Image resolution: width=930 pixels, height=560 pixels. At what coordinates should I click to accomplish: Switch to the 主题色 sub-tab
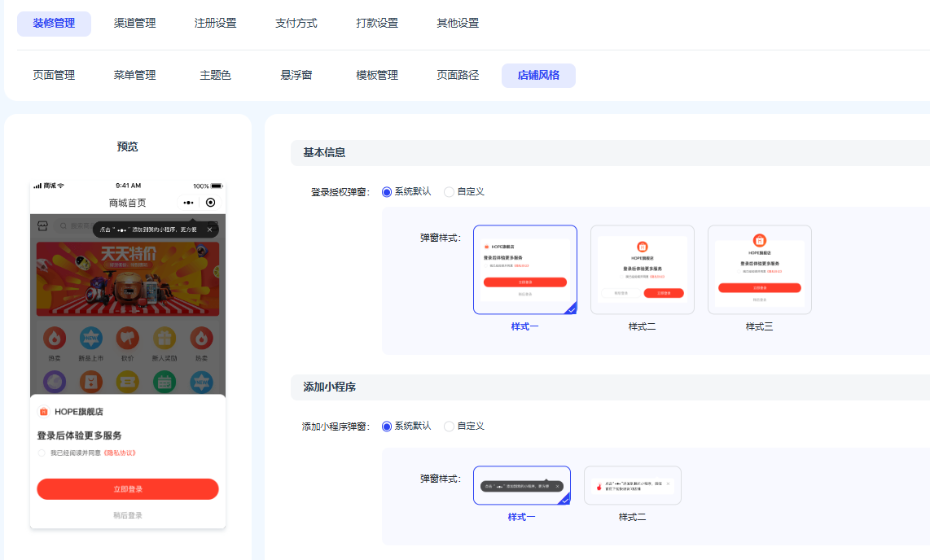[216, 76]
